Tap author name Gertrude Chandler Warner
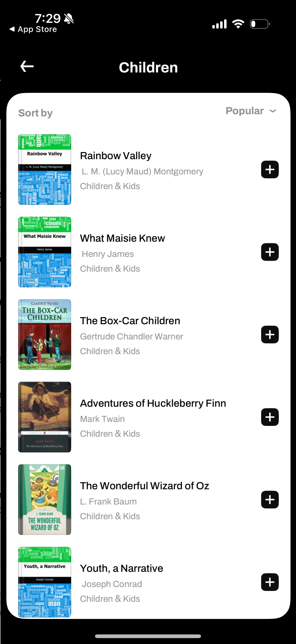Screen dimensions: 296x644 pyautogui.click(x=131, y=336)
